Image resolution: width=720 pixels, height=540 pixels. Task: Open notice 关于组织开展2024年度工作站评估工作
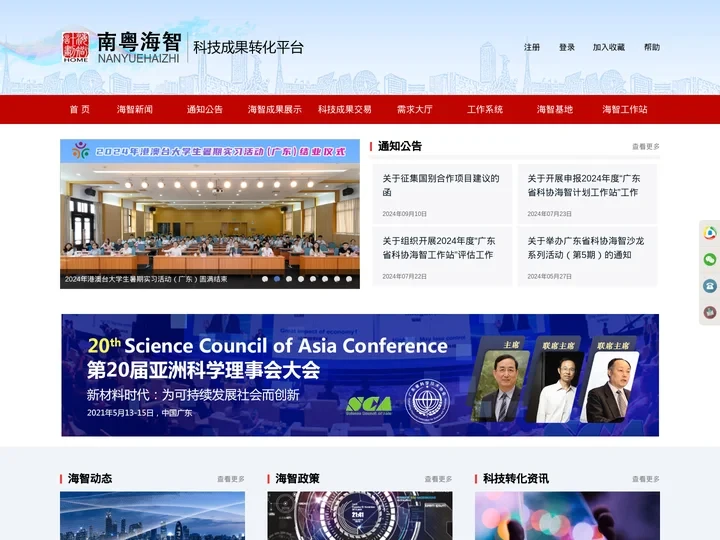439,248
